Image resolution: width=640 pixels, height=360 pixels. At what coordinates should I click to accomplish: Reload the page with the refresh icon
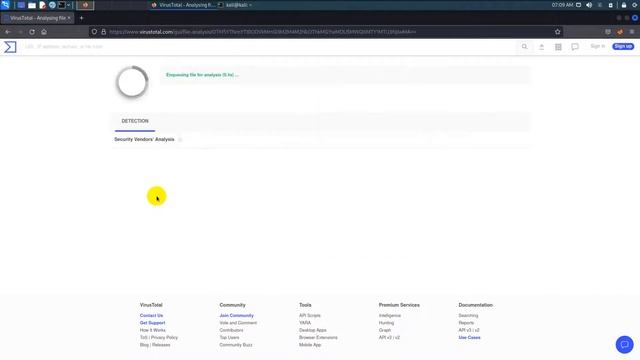pyautogui.click(x=32, y=32)
